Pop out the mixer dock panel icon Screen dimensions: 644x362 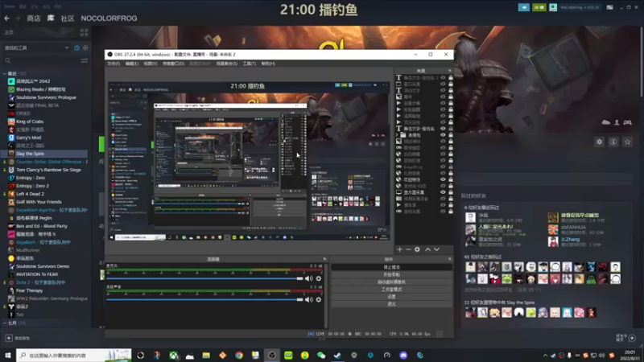324,259
